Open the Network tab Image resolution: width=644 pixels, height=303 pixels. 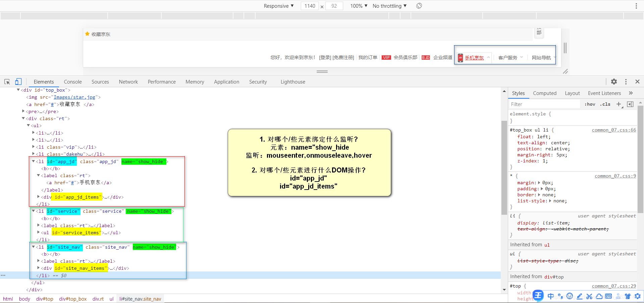(128, 82)
